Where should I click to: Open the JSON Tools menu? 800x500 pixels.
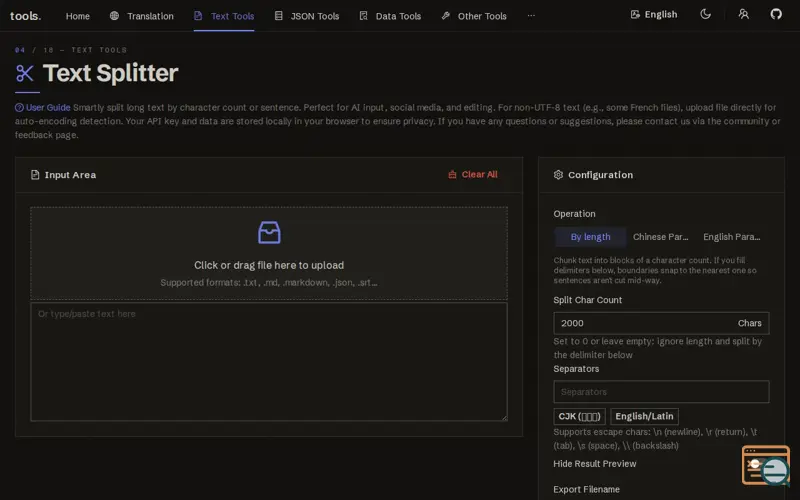point(314,16)
